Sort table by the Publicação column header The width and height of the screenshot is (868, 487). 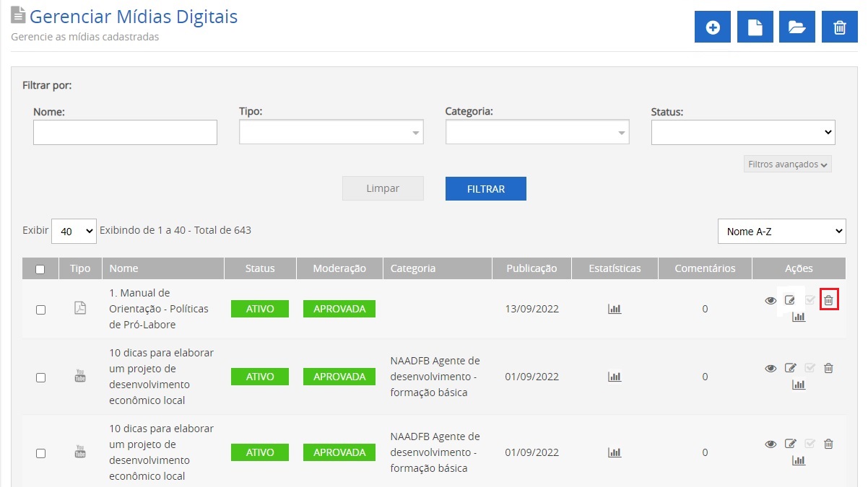[x=531, y=268]
